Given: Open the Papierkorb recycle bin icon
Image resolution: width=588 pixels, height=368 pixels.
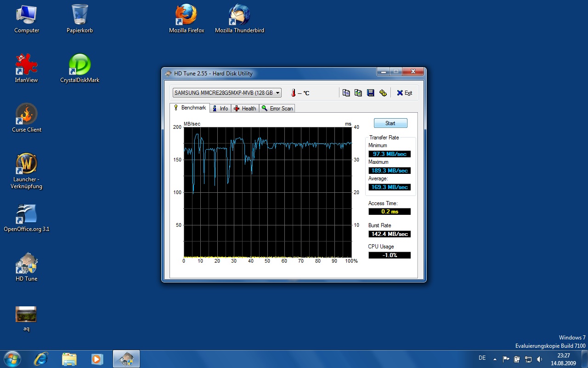Looking at the screenshot, I should 79,18.
